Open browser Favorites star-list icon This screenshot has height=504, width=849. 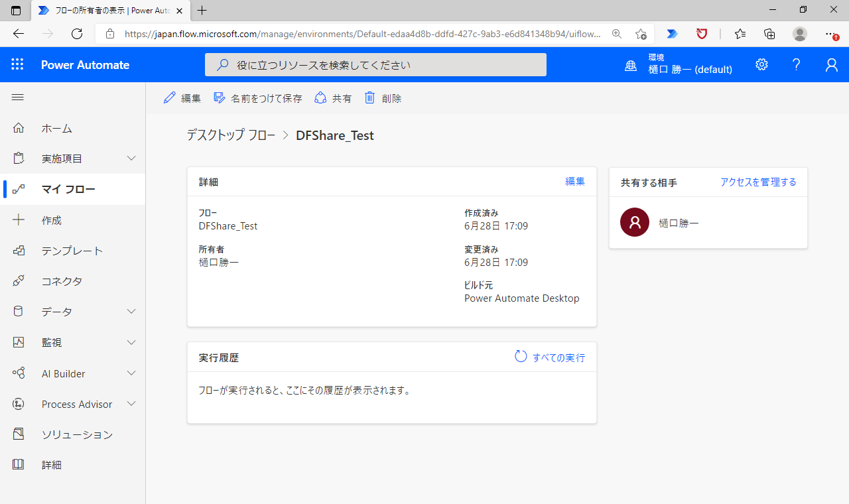pyautogui.click(x=740, y=34)
